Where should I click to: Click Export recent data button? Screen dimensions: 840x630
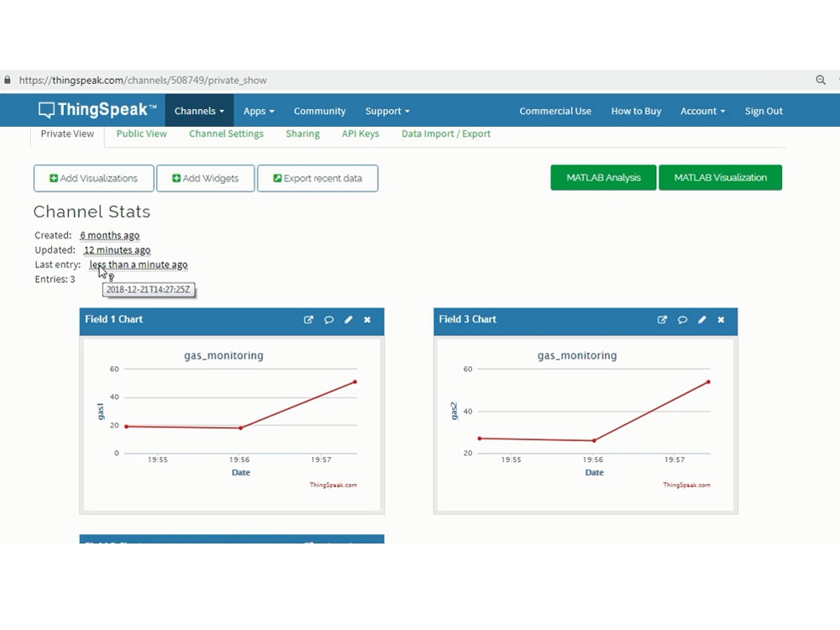pyautogui.click(x=318, y=178)
